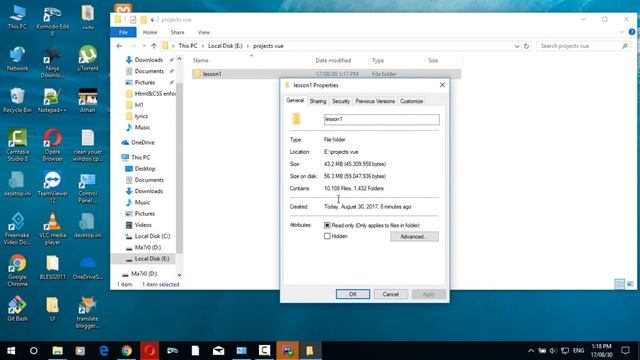Open the Share ribbon tab
Viewport: 640px width, 360px height.
[177, 32]
